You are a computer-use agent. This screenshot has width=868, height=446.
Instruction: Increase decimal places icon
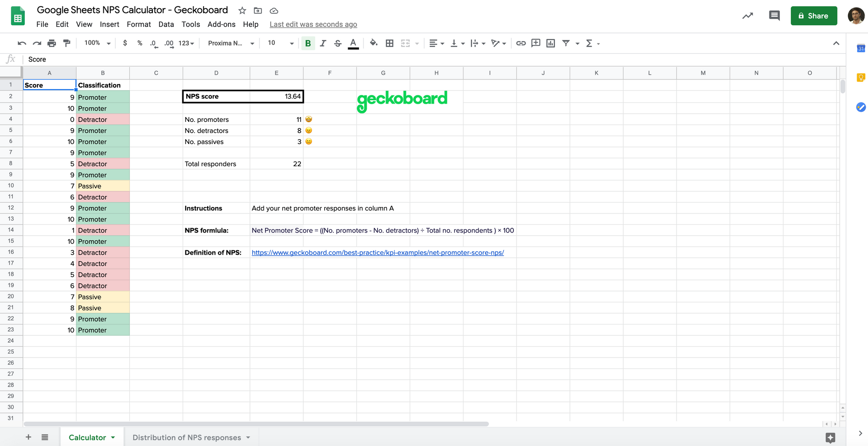169,43
